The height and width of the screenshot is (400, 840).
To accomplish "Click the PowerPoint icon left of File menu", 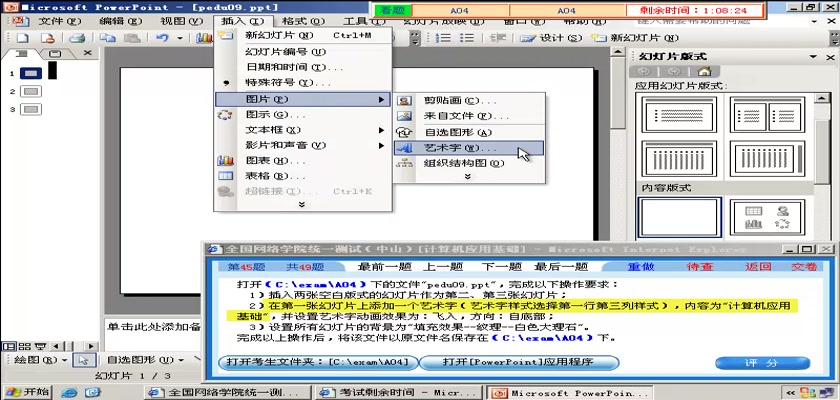I will click(20, 21).
